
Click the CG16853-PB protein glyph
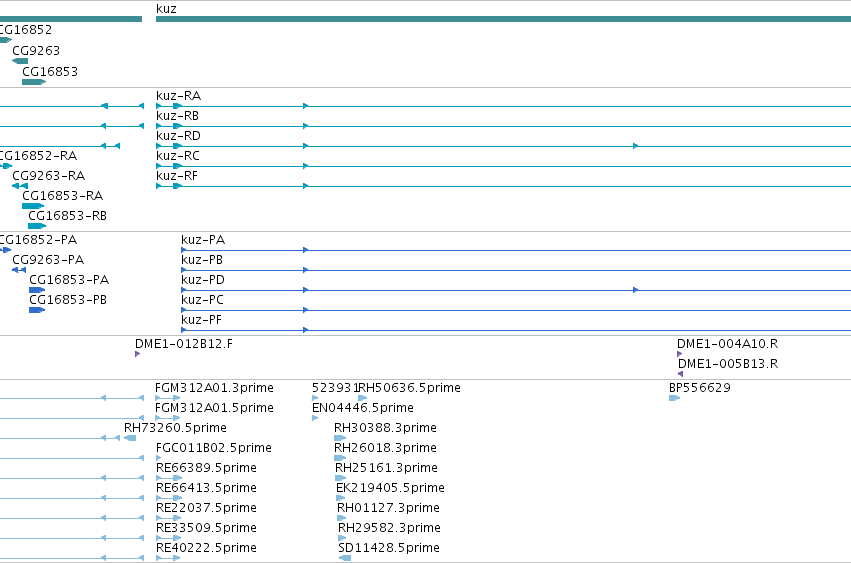(37, 310)
